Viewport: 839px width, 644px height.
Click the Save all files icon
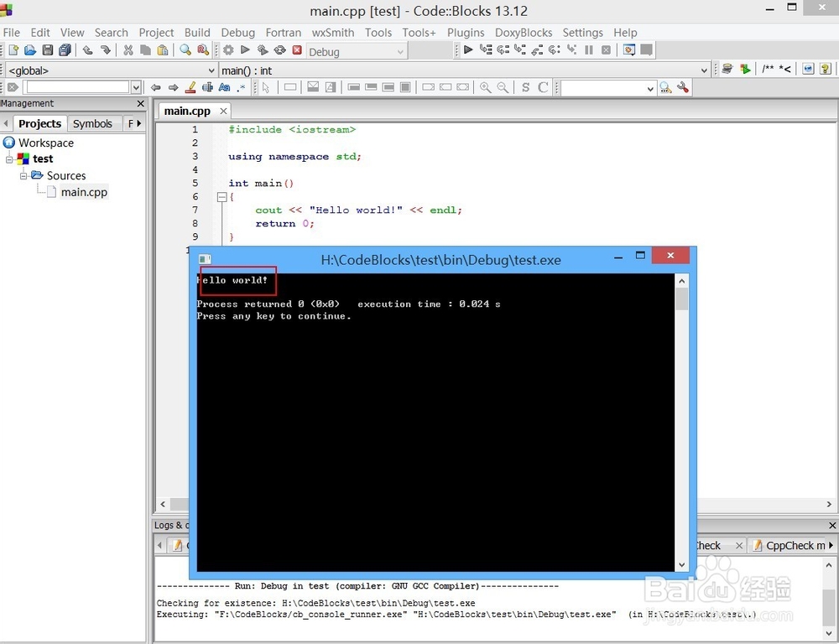click(65, 50)
